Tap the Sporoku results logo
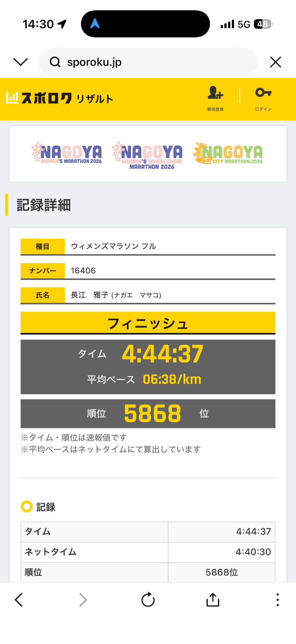296x644 pixels. pyautogui.click(x=60, y=98)
